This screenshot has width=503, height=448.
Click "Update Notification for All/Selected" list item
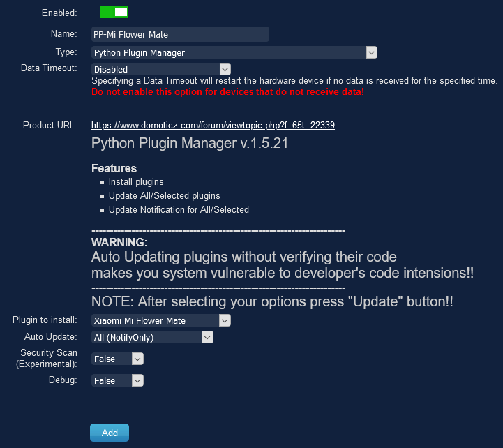pos(179,209)
